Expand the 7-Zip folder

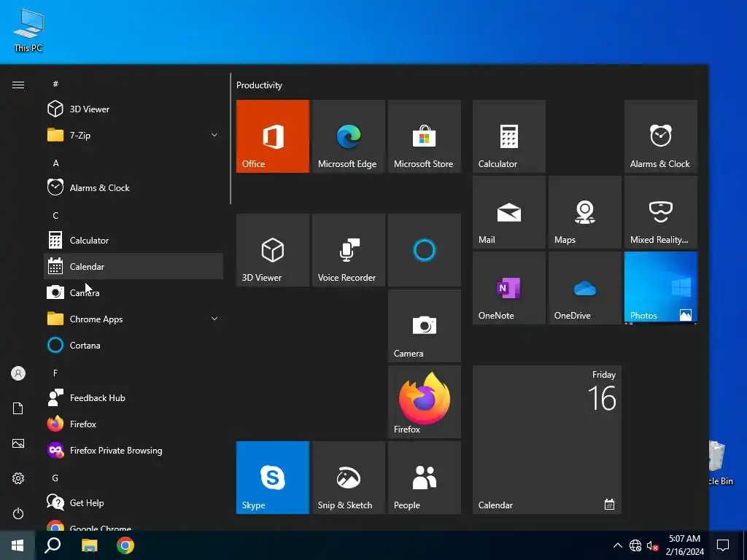[x=133, y=135]
